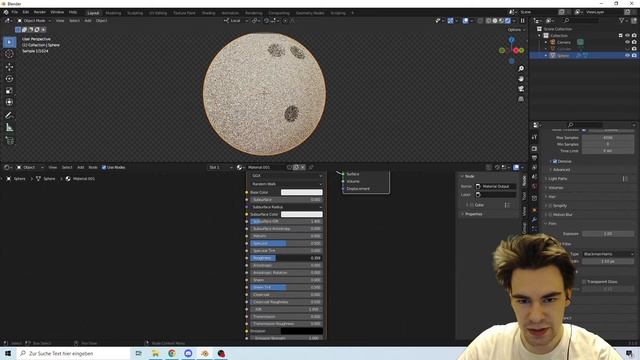Click the Base Color swatch on Principled node

[x=302, y=192]
